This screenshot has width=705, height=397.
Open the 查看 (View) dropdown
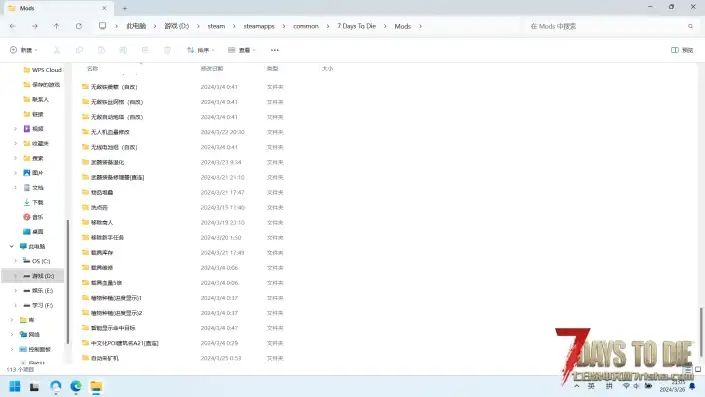pos(241,50)
